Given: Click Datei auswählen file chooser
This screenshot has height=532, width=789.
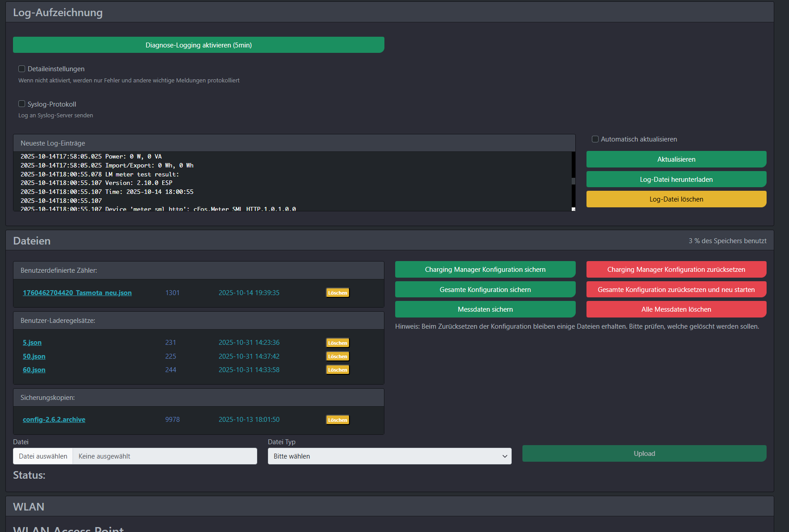Looking at the screenshot, I should 43,456.
